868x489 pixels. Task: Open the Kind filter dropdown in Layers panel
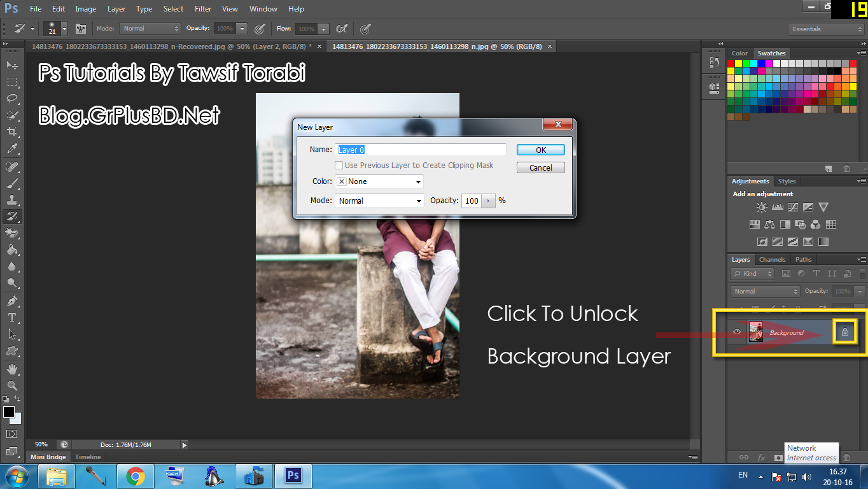pos(752,274)
